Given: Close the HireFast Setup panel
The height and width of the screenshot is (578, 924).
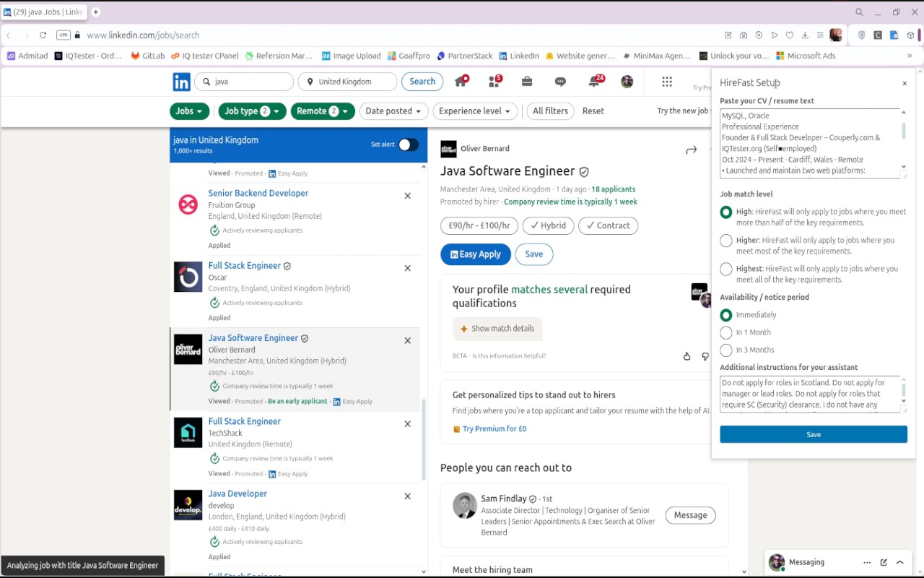Looking at the screenshot, I should 905,84.
